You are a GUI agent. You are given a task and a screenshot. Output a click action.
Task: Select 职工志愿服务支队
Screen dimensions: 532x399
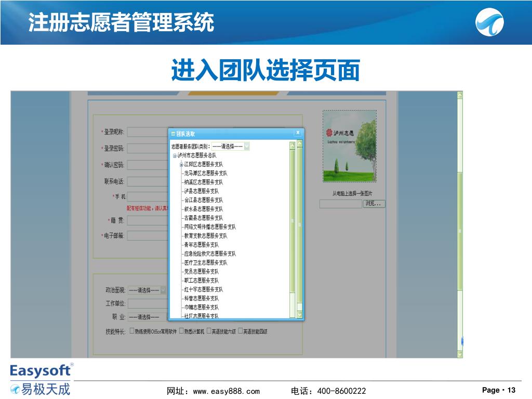(x=201, y=280)
